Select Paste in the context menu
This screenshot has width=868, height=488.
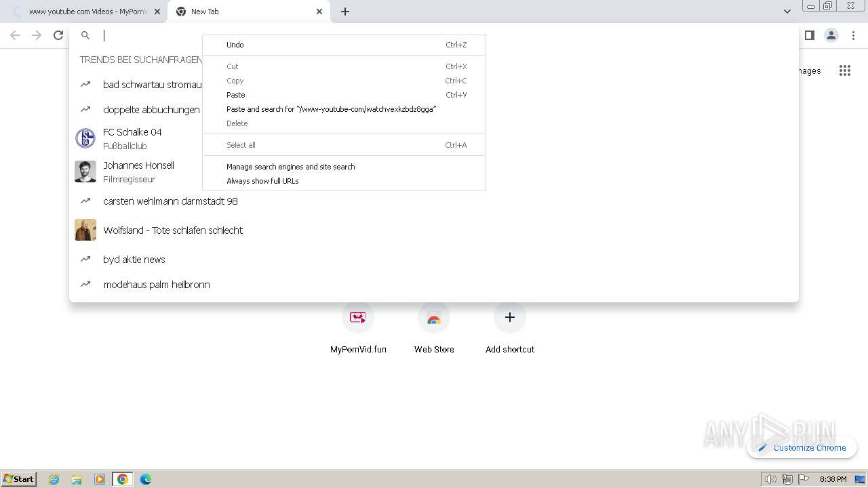[344, 95]
